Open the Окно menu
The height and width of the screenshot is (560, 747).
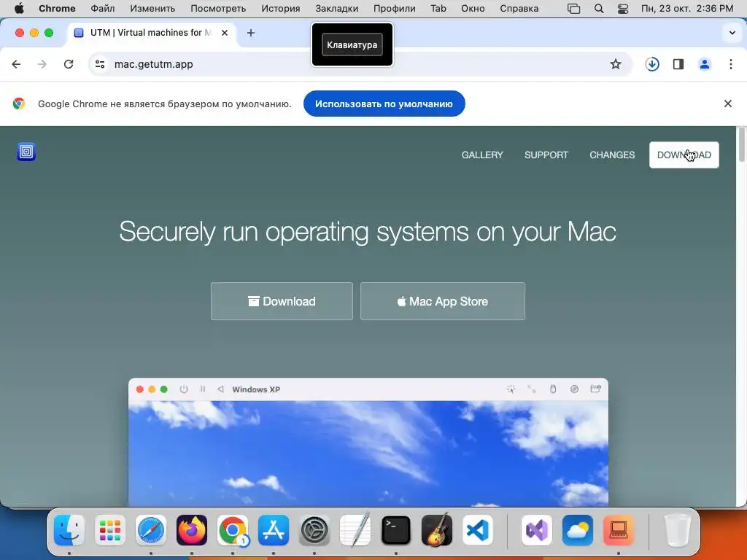coord(473,9)
